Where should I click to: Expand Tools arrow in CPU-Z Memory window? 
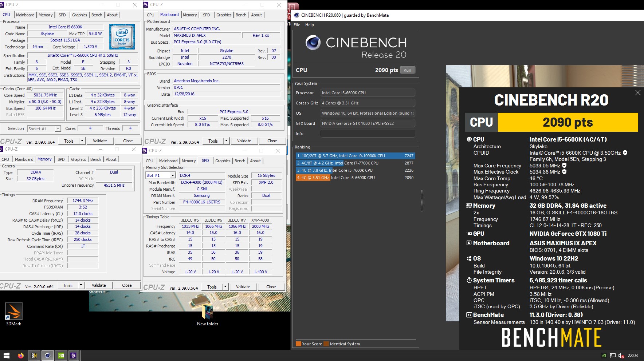tap(81, 285)
